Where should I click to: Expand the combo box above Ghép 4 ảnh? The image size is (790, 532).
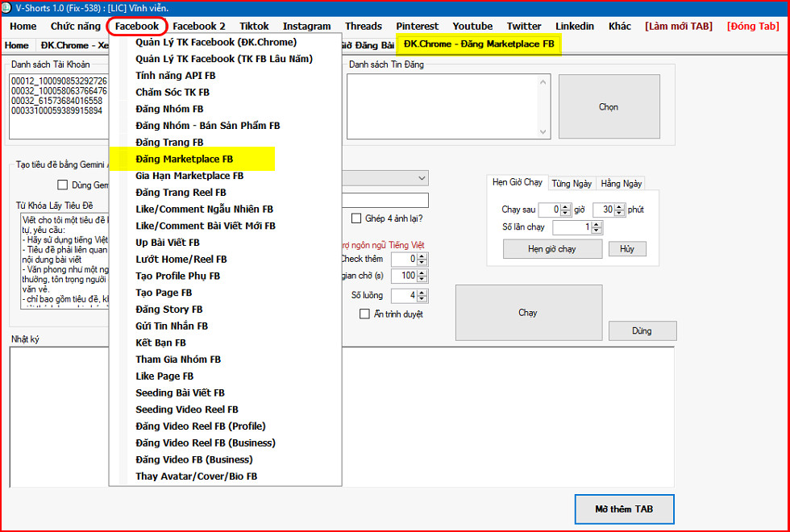[421, 178]
